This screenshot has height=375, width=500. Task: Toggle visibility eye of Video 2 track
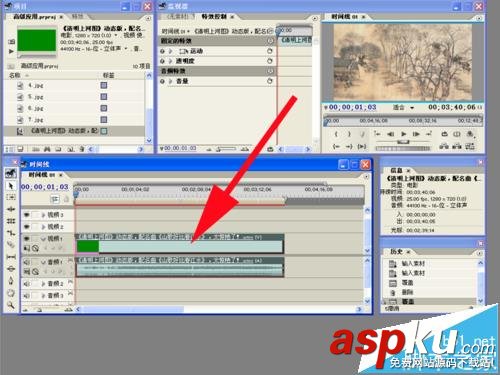[27, 227]
